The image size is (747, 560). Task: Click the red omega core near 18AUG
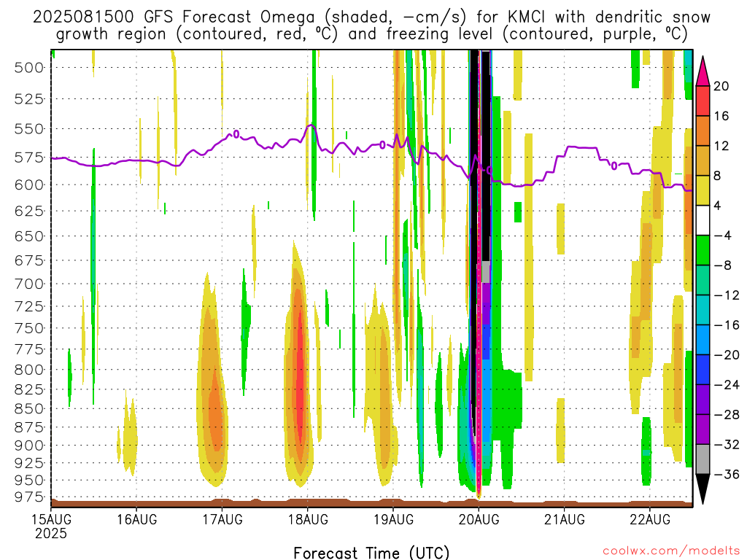point(300,376)
